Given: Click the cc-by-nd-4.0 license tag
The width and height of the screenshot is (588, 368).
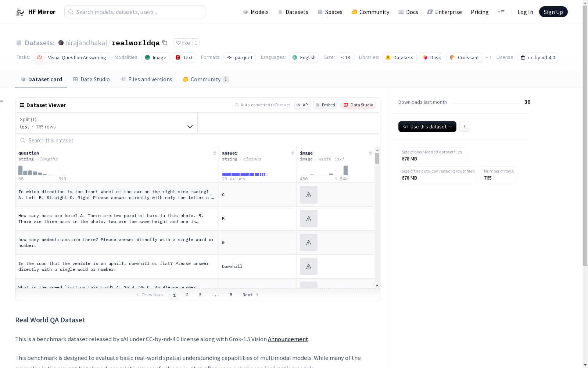Looking at the screenshot, I should click(x=538, y=57).
